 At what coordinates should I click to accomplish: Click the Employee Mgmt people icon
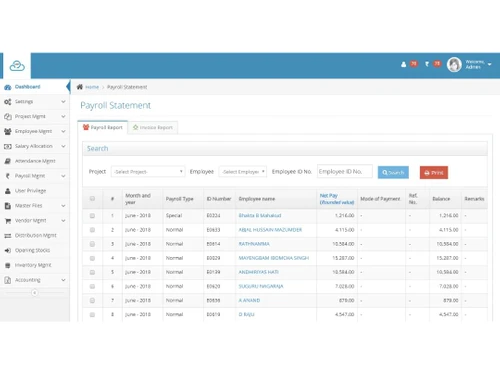click(x=7, y=132)
